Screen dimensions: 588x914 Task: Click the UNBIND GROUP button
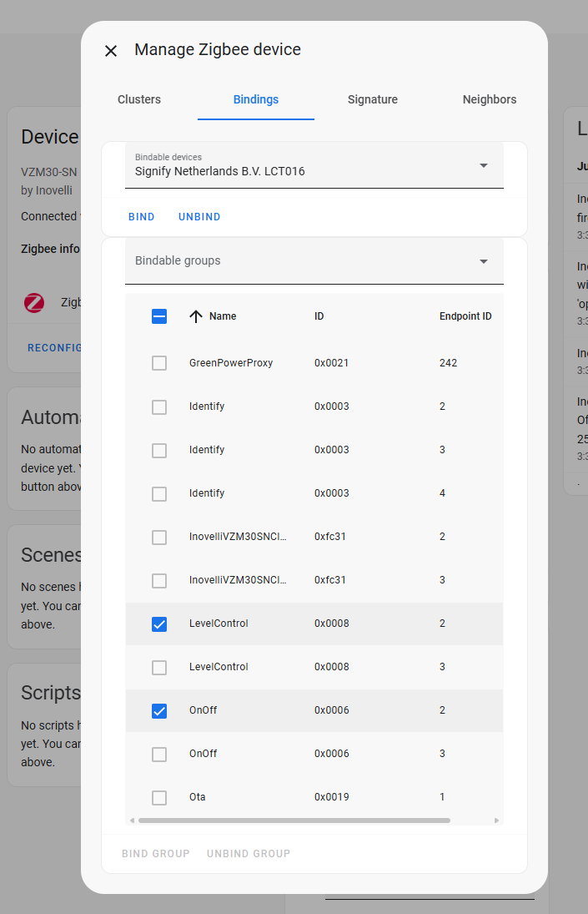pos(249,853)
